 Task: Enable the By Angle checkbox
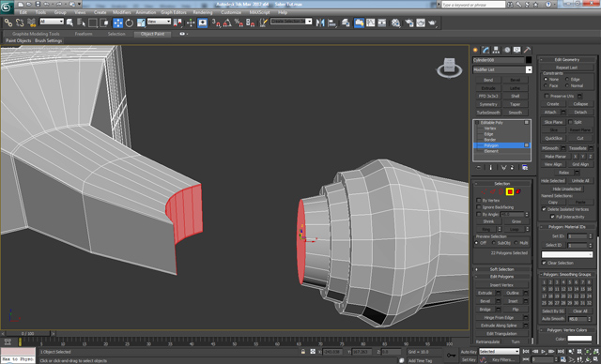click(x=479, y=214)
